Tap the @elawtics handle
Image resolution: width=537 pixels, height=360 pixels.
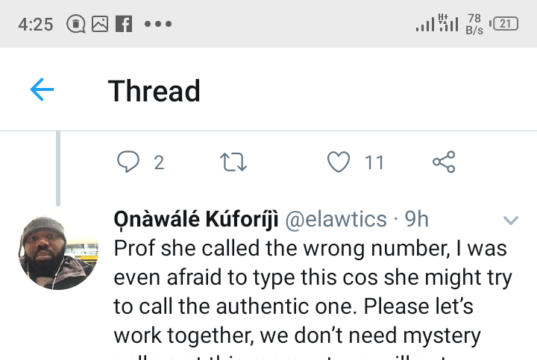tap(336, 219)
